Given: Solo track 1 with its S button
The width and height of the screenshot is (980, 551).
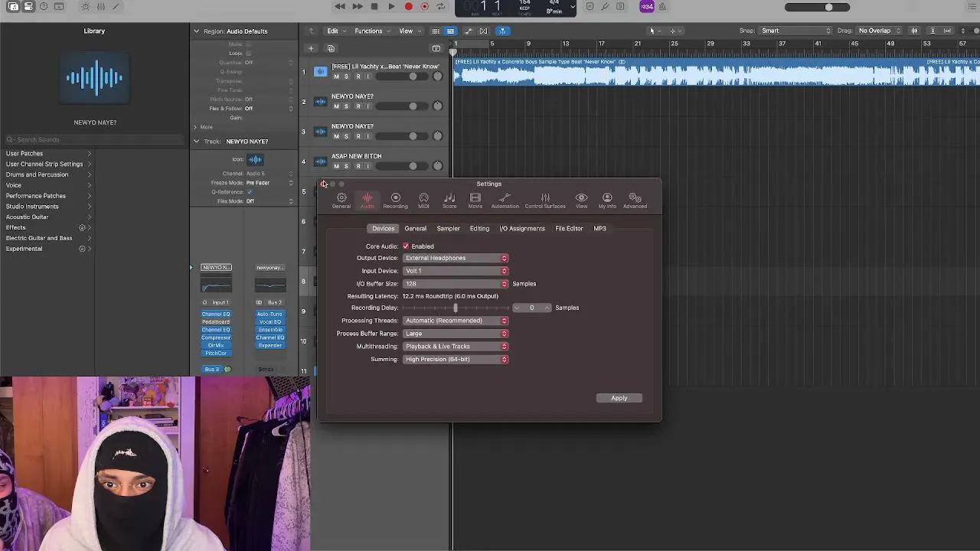Looking at the screenshot, I should pos(346,77).
